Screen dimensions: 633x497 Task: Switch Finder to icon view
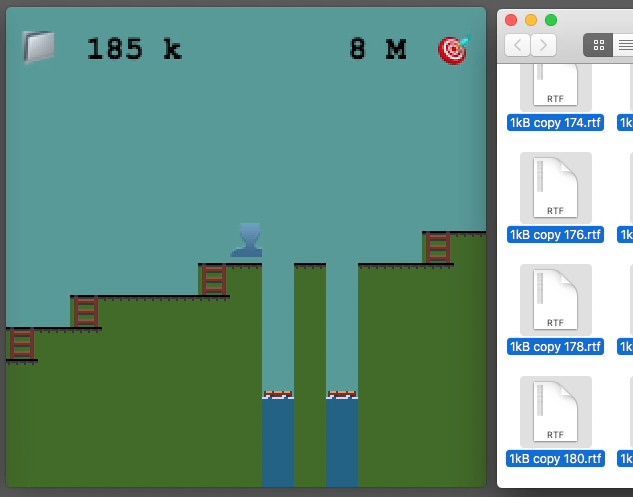[x=598, y=45]
